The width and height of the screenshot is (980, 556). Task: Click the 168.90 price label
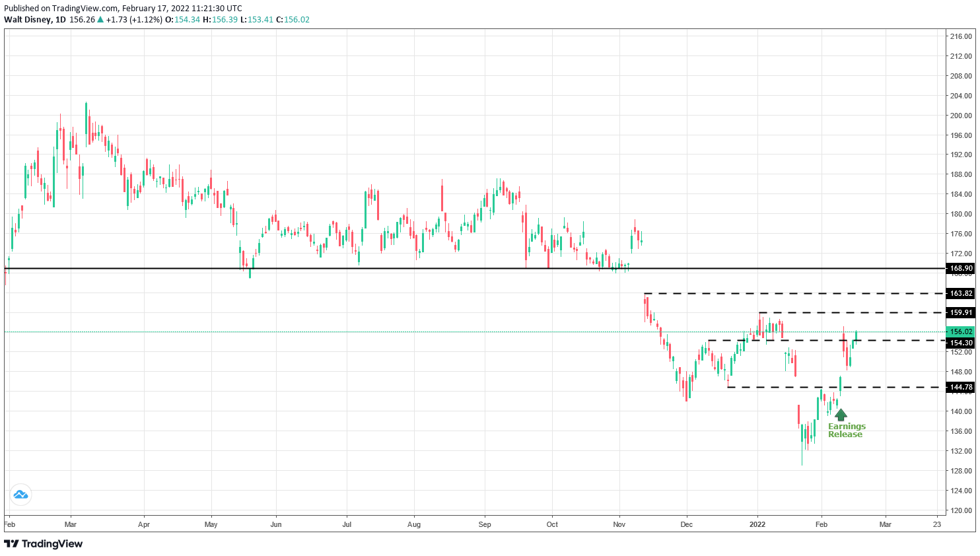click(x=961, y=269)
